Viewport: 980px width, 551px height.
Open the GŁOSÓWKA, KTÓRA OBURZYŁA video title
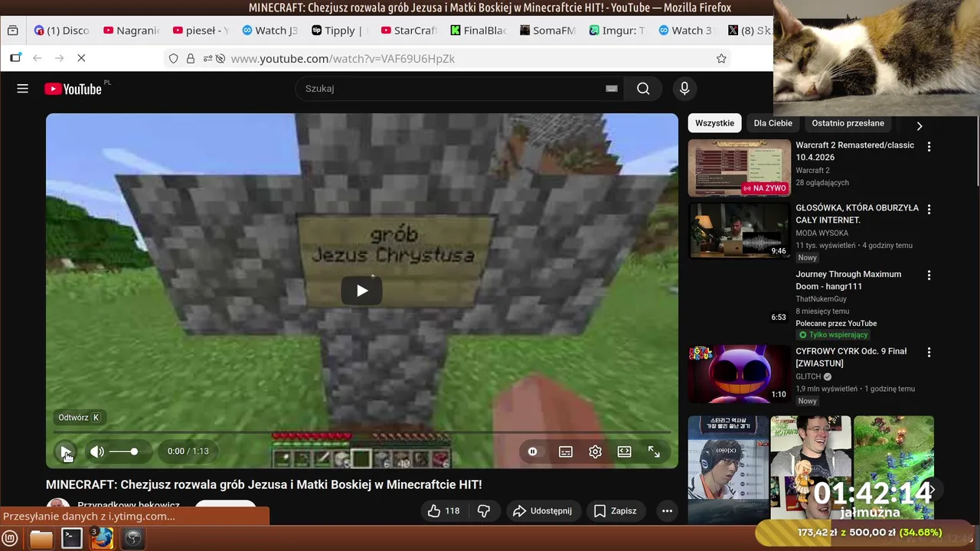tap(857, 214)
